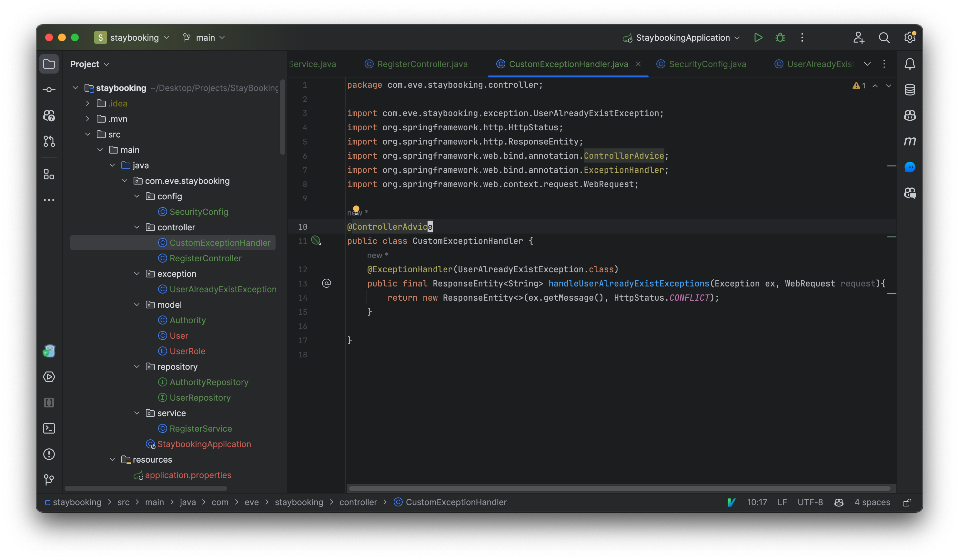Start debugging with the bug icon
The height and width of the screenshot is (560, 959).
coord(780,38)
